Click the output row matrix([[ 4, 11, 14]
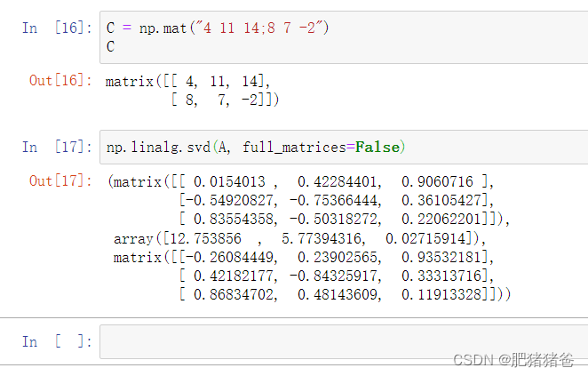The width and height of the screenshot is (588, 376). 188,82
